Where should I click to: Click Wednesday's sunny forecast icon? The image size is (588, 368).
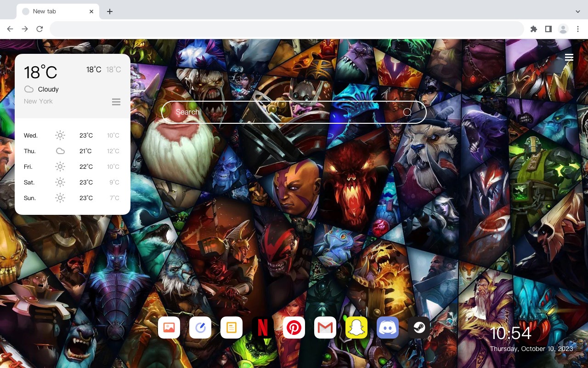[60, 135]
